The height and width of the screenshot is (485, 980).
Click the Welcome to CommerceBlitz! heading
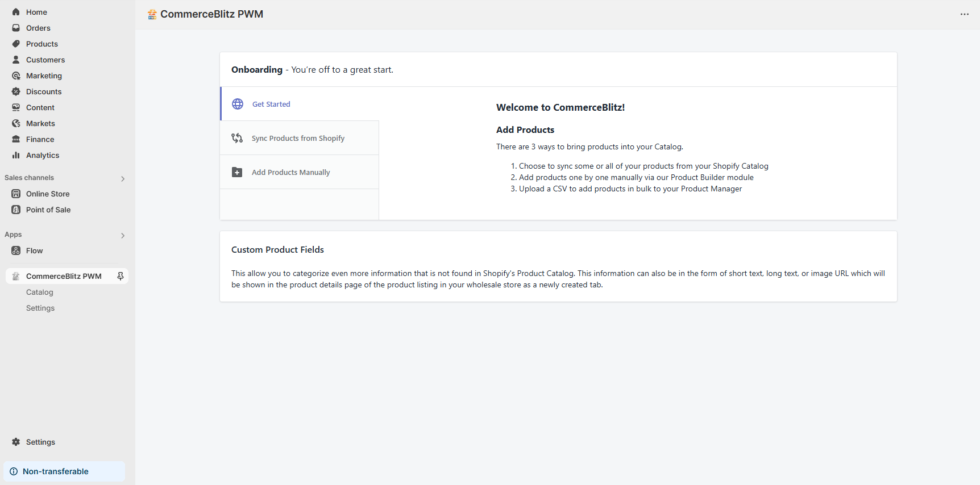click(560, 107)
